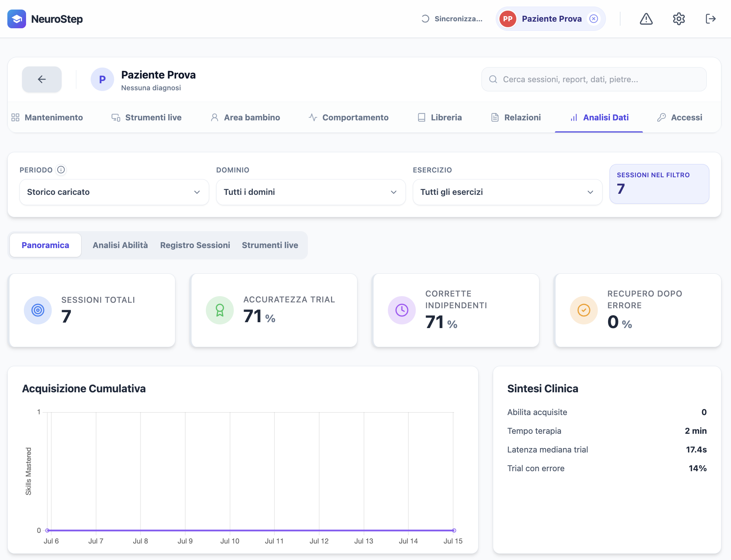
Task: Click the Accuratezza Trial ribbon icon
Action: (220, 310)
